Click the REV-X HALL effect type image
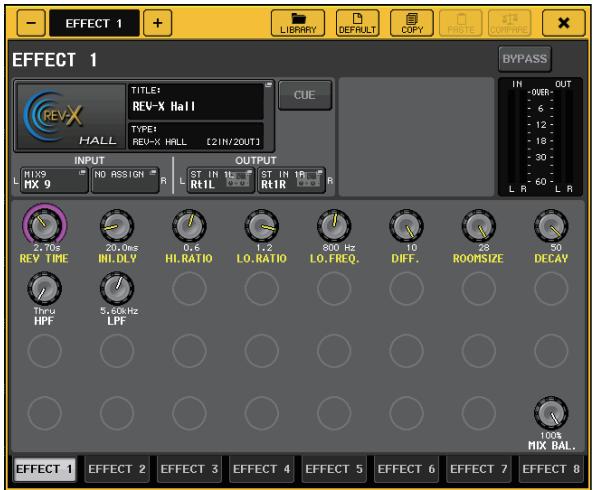Image resolution: width=593 pixels, height=490 pixels. [71, 116]
